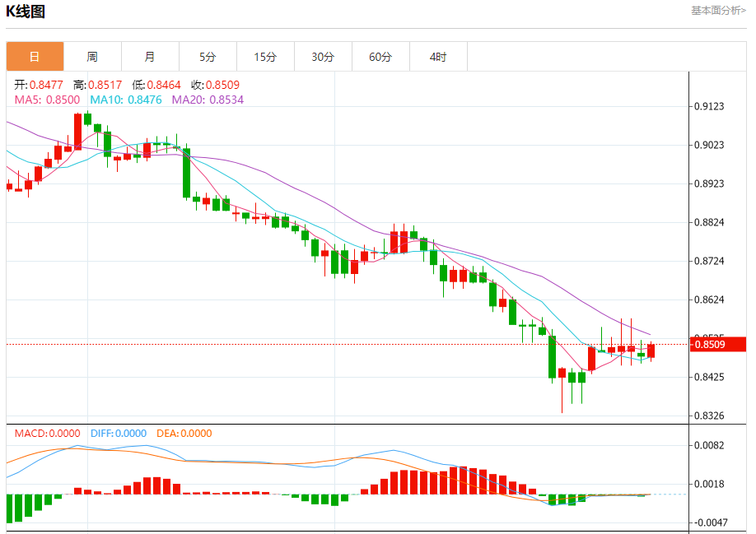Click the MA20: 0.8534 label
This screenshot has width=756, height=534.
tap(208, 100)
